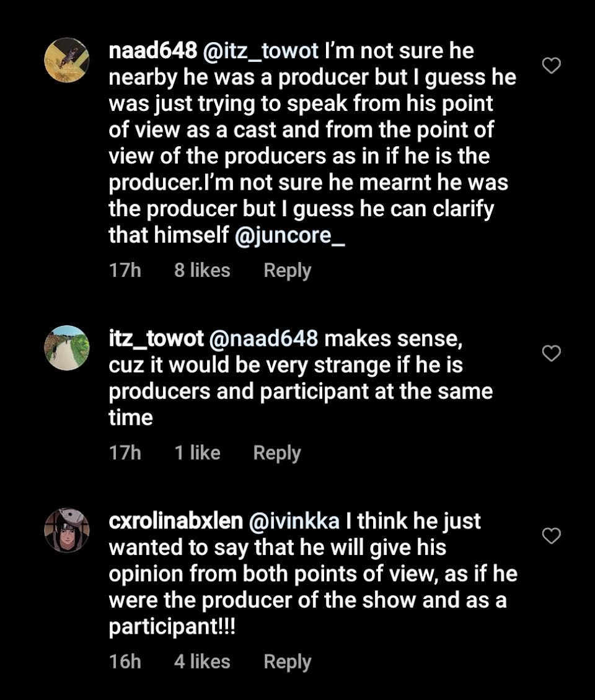
Task: Open the @naad648 mention in itz_towot's reply
Action: [x=263, y=339]
